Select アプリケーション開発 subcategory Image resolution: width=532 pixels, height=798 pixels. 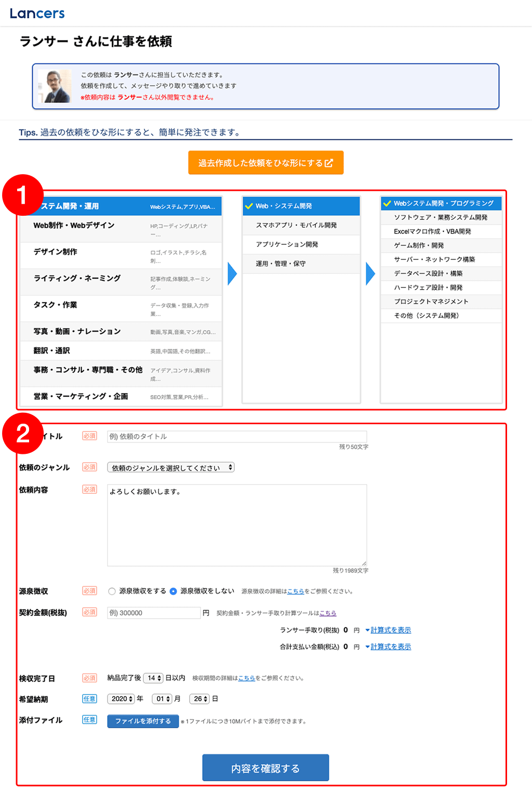tap(301, 244)
